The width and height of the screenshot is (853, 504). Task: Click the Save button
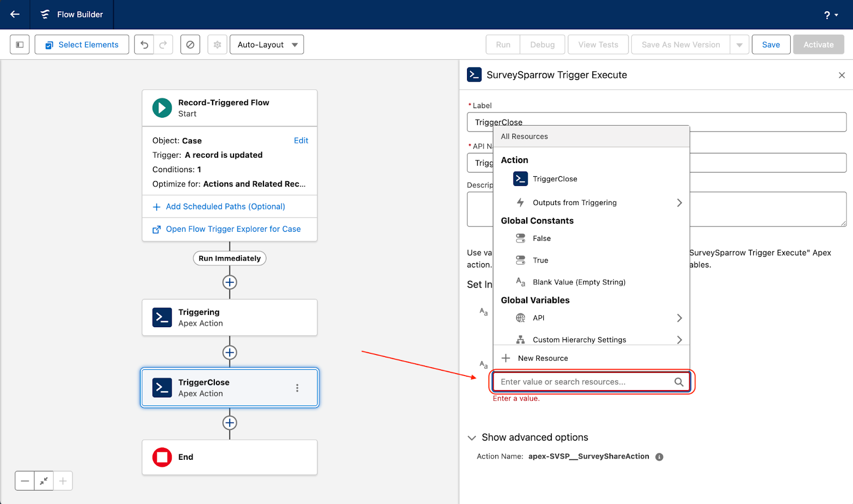coord(771,45)
